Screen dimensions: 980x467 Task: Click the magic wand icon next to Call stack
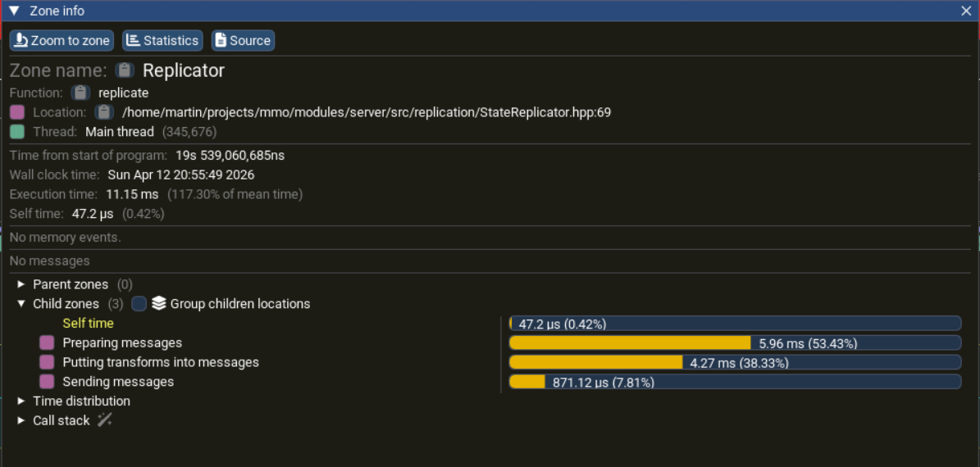(x=104, y=420)
